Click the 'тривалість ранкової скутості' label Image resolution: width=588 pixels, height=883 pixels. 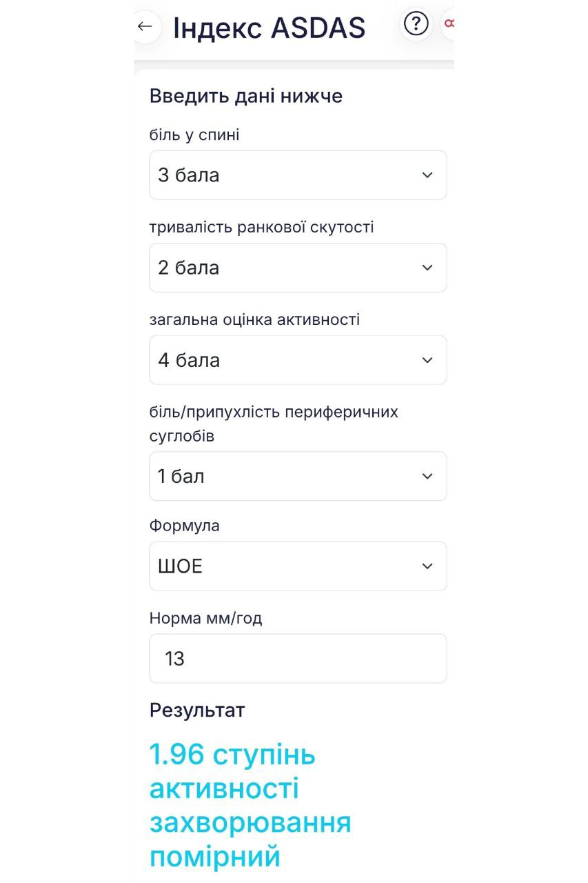261,227
